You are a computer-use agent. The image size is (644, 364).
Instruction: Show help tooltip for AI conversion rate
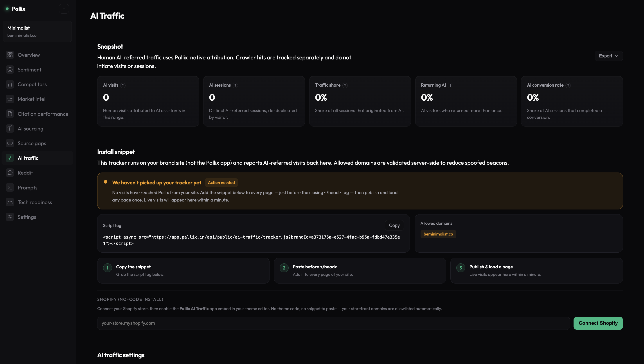coord(568,86)
